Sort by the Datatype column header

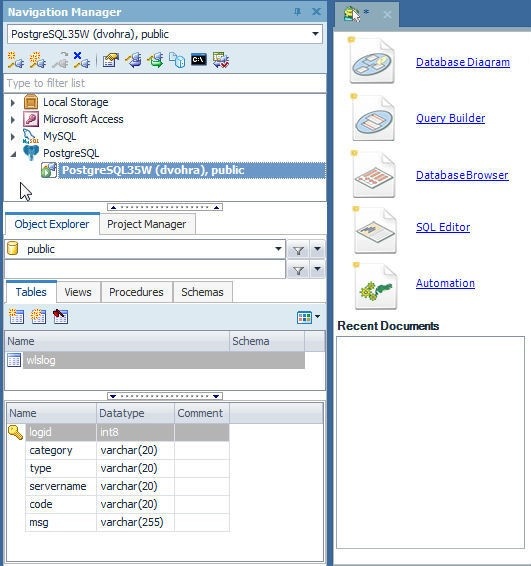click(135, 413)
